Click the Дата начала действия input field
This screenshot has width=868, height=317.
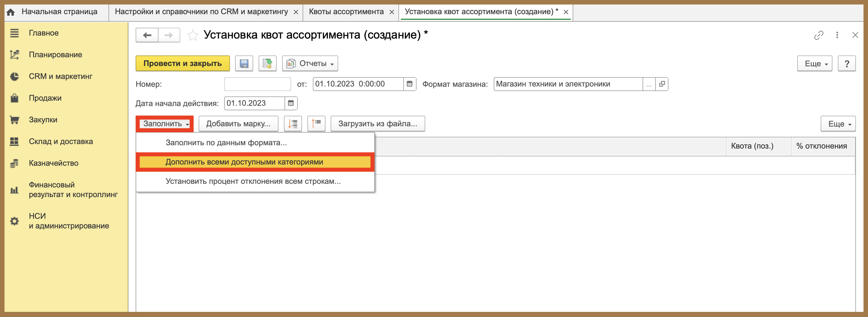point(255,103)
